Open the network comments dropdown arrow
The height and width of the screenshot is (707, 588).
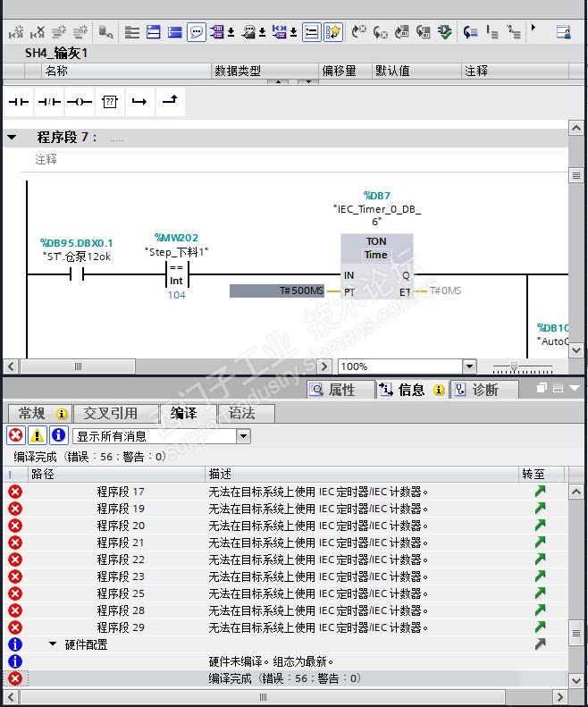293,32
